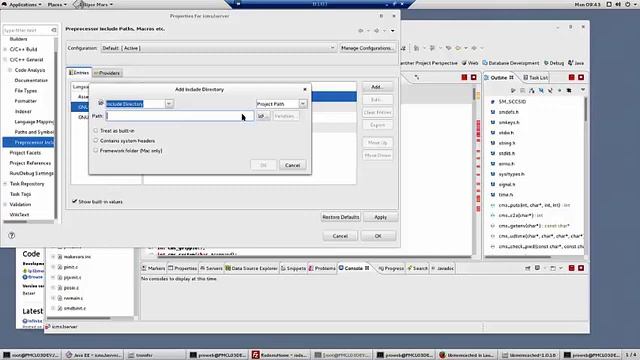
Task: Close the Add Include Directory dialog with X
Action: pyautogui.click(x=304, y=89)
